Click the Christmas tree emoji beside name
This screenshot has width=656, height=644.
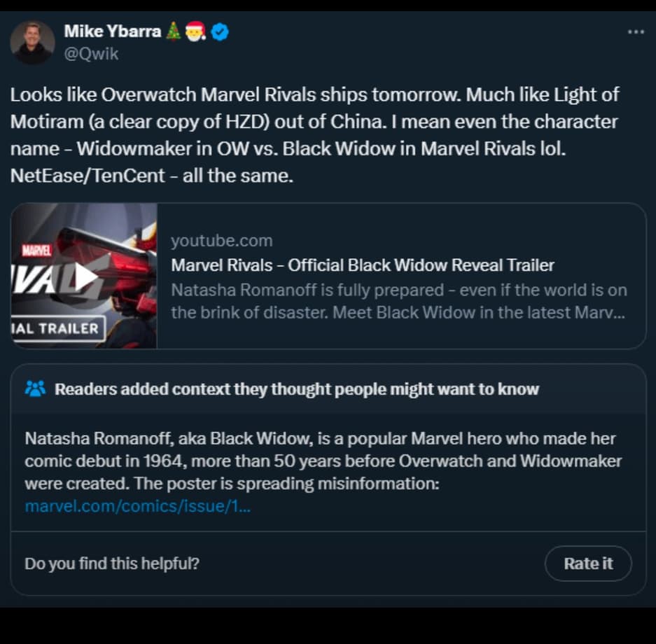tap(174, 31)
